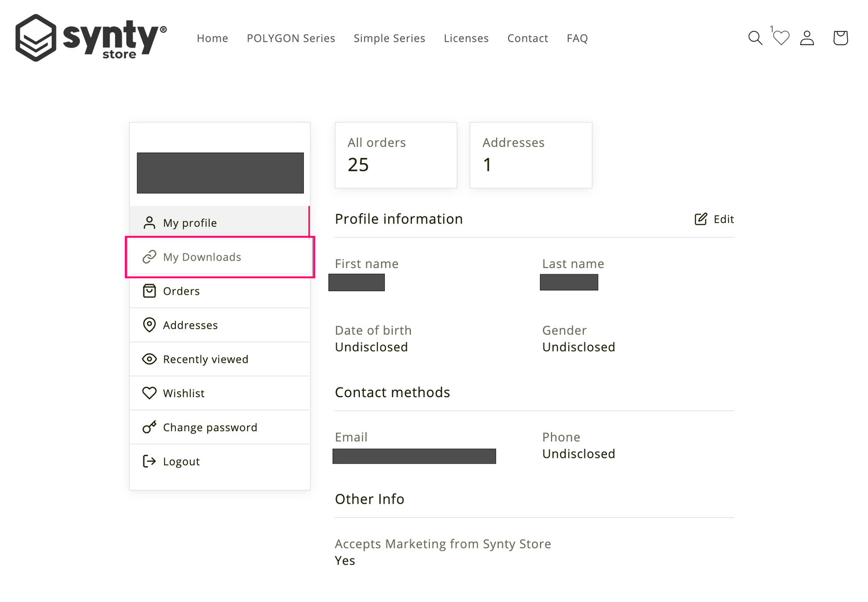Navigate to the FAQ page

(x=577, y=38)
